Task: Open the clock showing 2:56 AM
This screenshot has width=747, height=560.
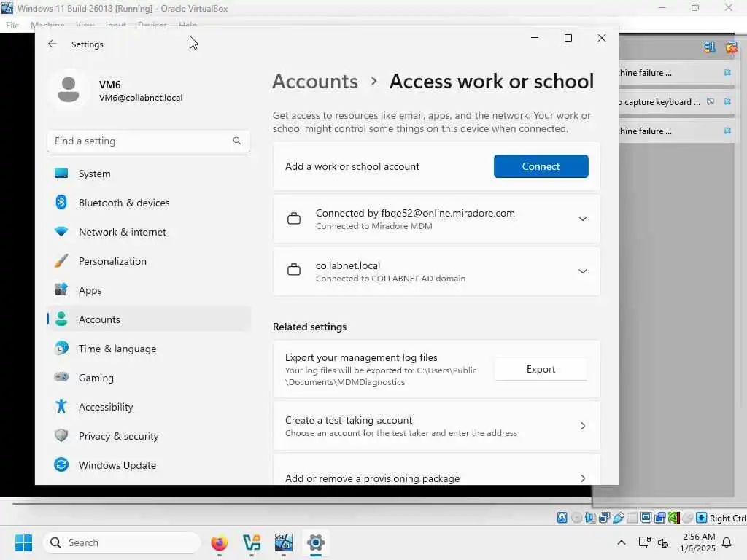Action: click(x=697, y=542)
